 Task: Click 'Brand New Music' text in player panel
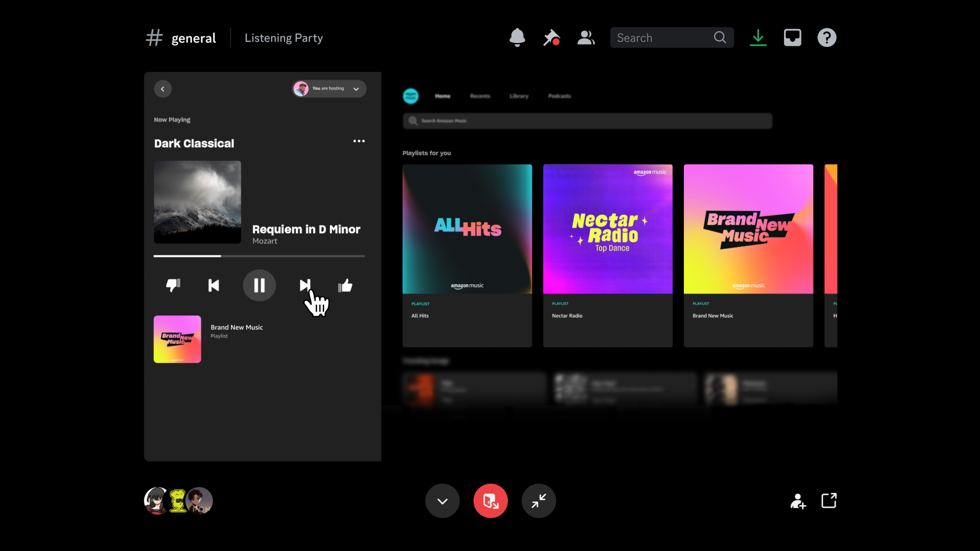click(237, 328)
